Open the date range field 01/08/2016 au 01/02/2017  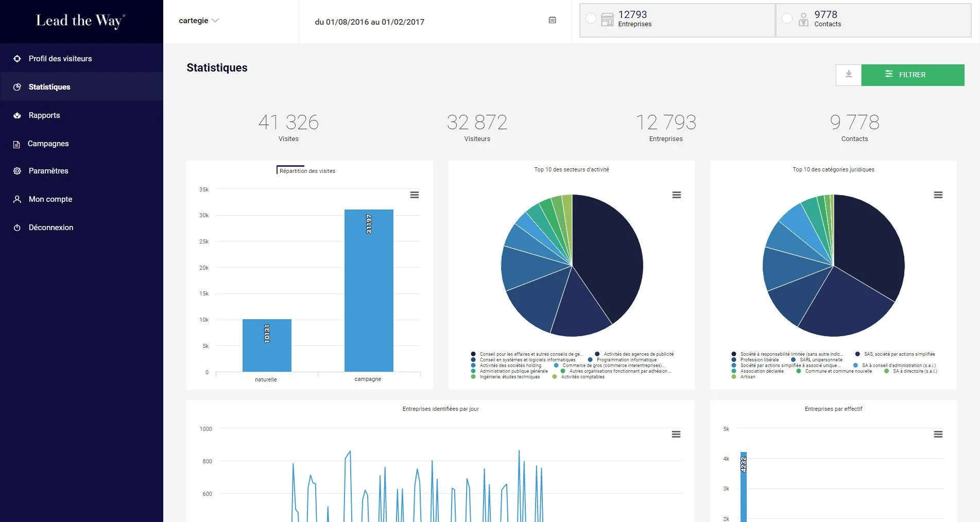(435, 22)
